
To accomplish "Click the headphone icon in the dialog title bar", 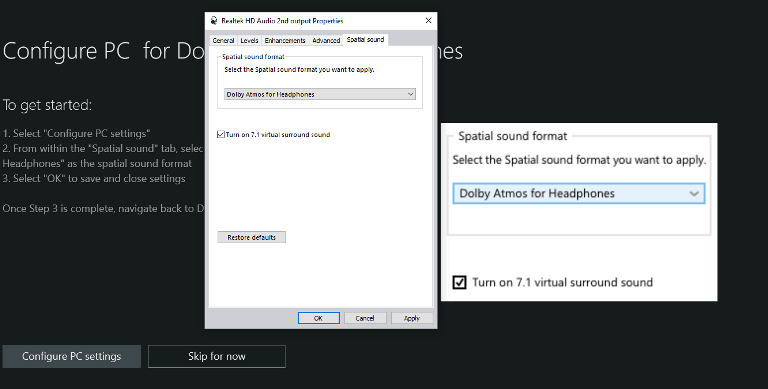I will [214, 21].
